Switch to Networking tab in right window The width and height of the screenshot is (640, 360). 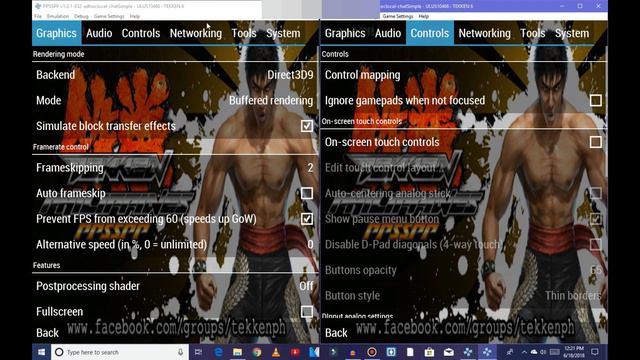point(484,33)
